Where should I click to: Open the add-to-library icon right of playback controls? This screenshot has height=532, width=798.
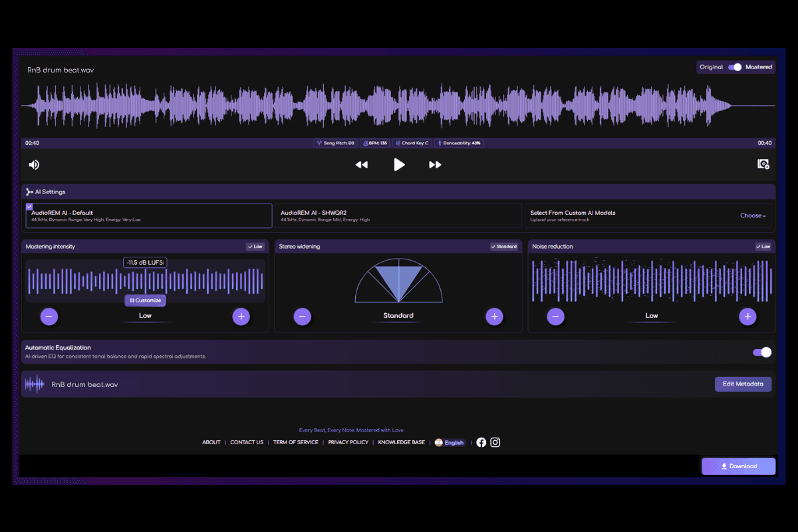point(763,164)
